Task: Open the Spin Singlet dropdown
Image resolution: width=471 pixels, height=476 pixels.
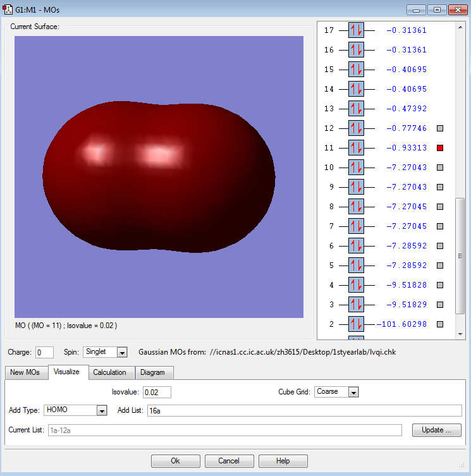Action: [122, 353]
